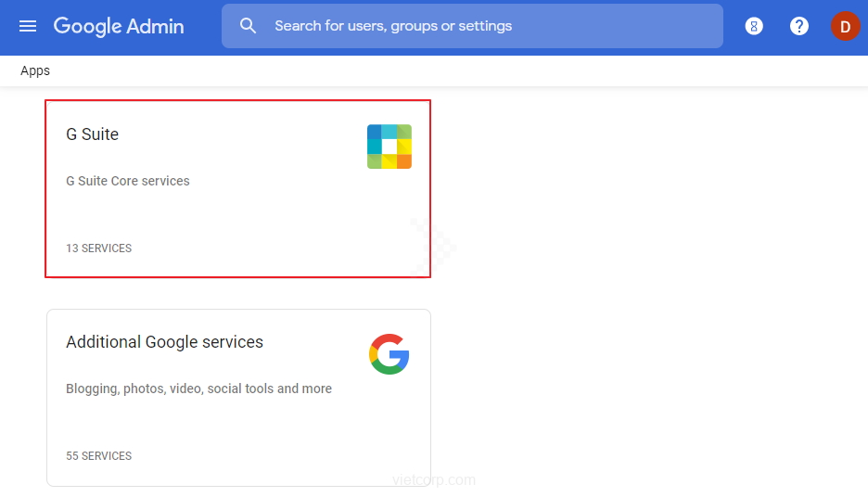Select the Apps breadcrumb
868x497 pixels.
point(35,70)
